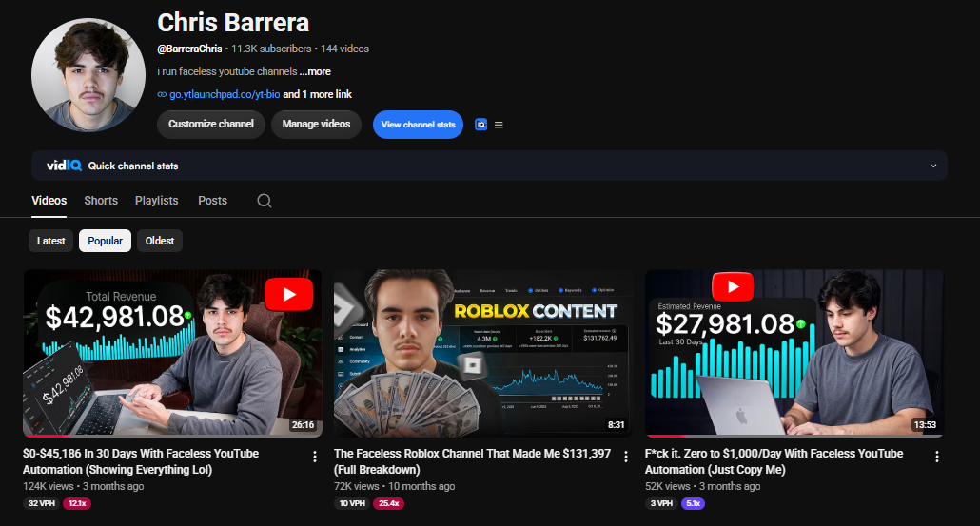Viewport: 980px width, 526px height.
Task: Click the Customize channel button
Action: [211, 125]
